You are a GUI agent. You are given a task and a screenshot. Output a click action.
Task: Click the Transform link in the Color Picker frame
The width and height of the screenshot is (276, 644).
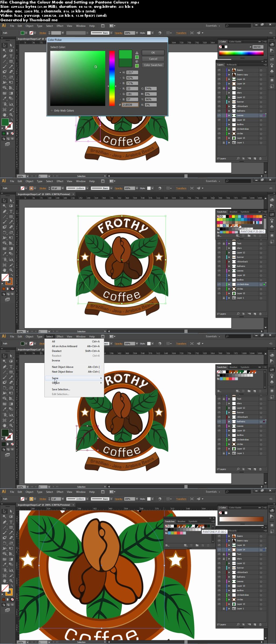[181, 33]
